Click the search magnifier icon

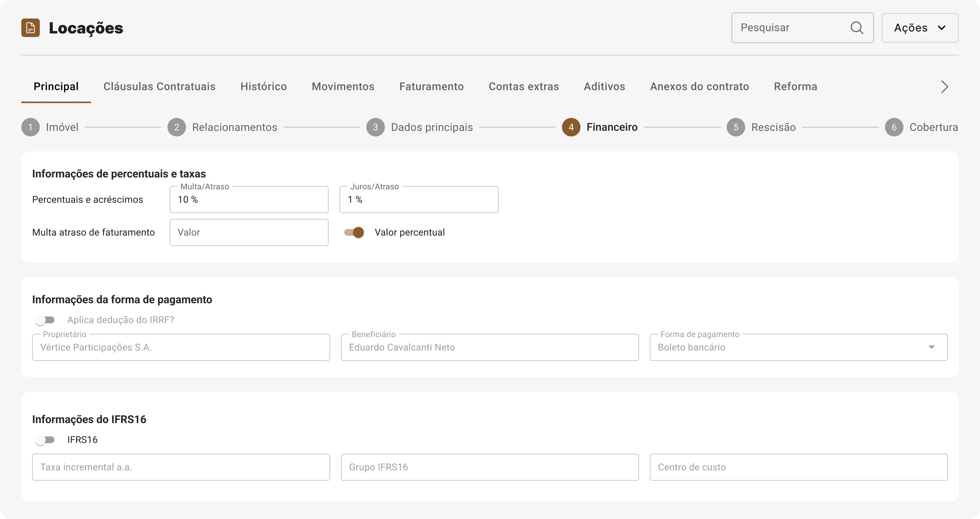tap(857, 28)
